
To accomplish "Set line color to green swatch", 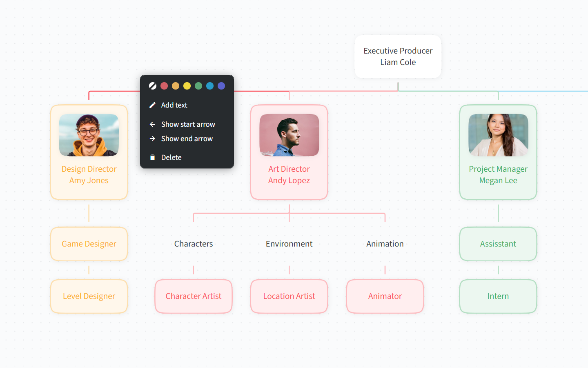I will click(198, 86).
